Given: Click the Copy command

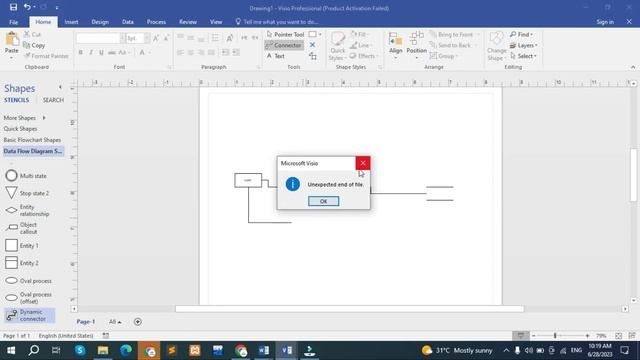Looking at the screenshot, I should point(34,45).
